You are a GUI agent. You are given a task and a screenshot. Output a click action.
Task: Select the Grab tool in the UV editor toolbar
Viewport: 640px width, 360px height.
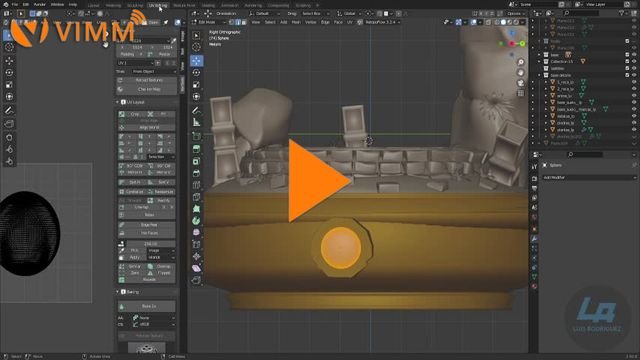pyautogui.click(x=9, y=138)
